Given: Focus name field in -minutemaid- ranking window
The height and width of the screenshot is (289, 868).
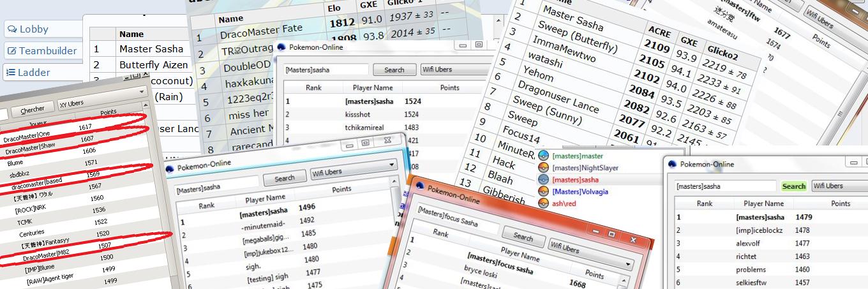Looking at the screenshot, I should [218, 184].
